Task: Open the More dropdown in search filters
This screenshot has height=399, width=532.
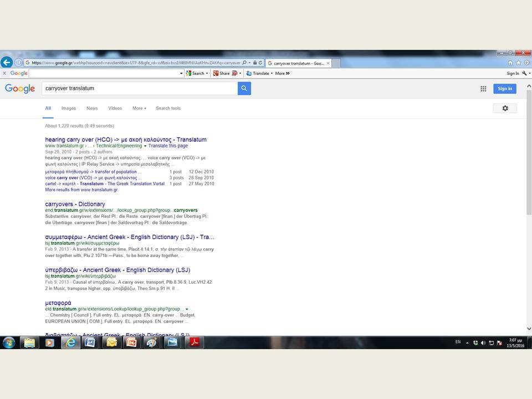Action: pos(140,108)
